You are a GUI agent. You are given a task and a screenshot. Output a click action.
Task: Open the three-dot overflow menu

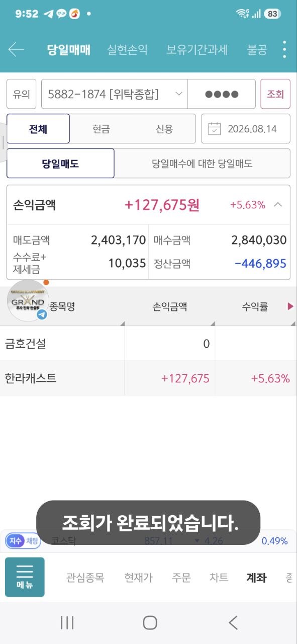point(284,49)
